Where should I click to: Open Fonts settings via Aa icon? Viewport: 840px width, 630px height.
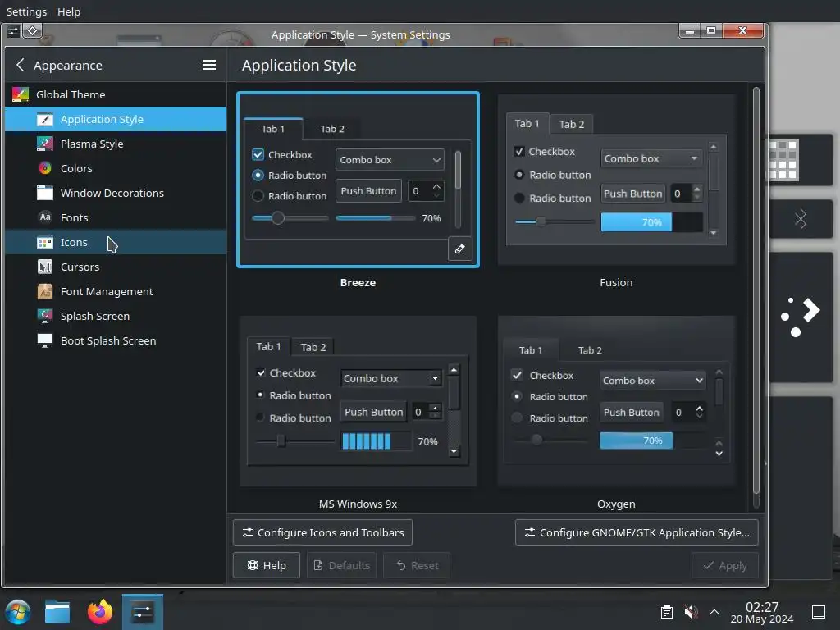point(45,217)
